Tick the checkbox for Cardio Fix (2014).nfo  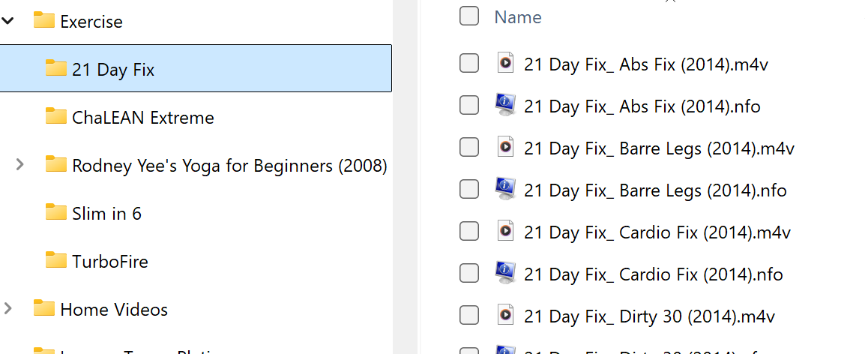coord(469,274)
